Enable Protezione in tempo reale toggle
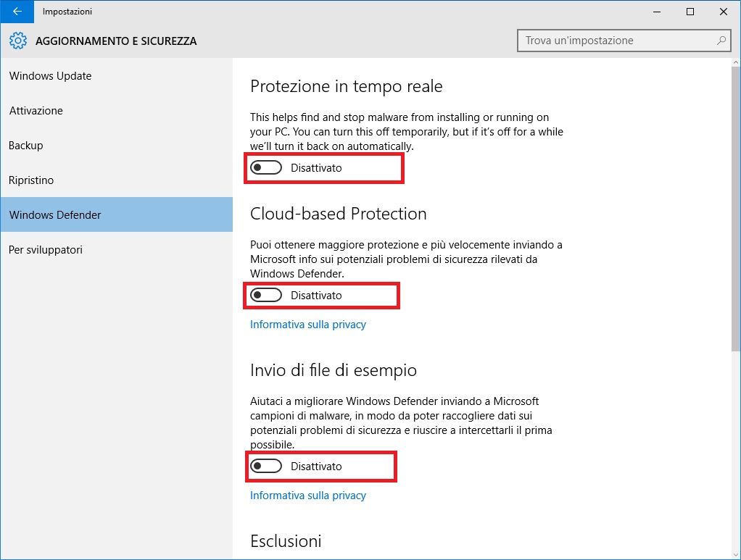 (x=266, y=168)
